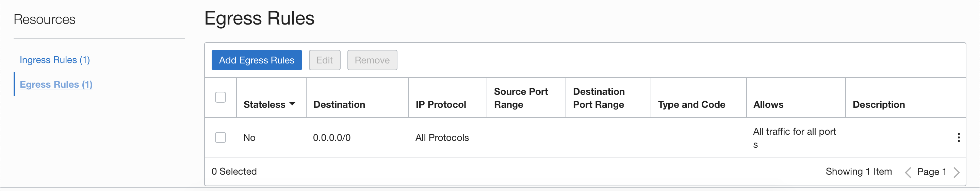980x191 pixels.
Task: Click the Page 1 indicator
Action: (932, 172)
